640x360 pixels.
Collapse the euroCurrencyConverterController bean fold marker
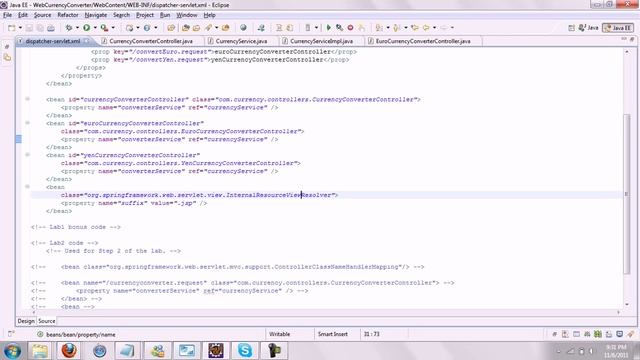pyautogui.click(x=27, y=122)
